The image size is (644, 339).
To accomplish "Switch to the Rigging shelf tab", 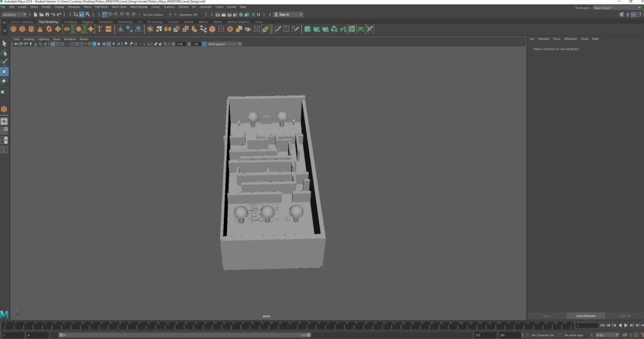I will pyautogui.click(x=87, y=21).
